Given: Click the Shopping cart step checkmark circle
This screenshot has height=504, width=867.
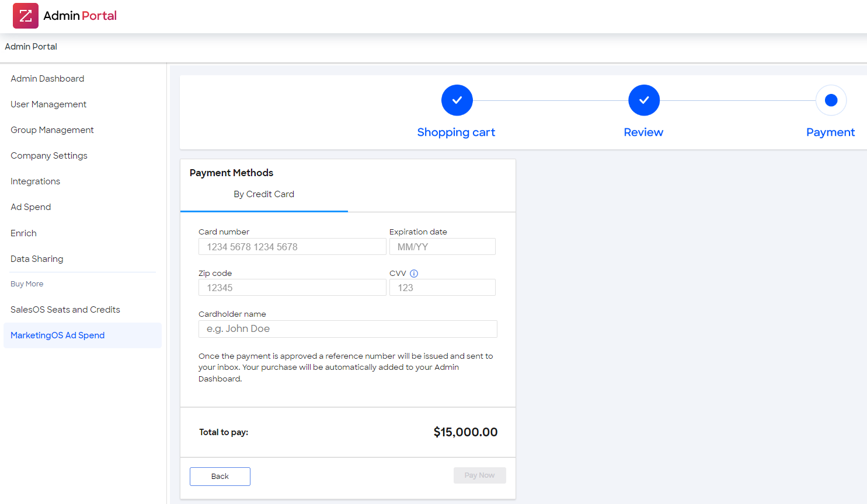Looking at the screenshot, I should point(457,100).
